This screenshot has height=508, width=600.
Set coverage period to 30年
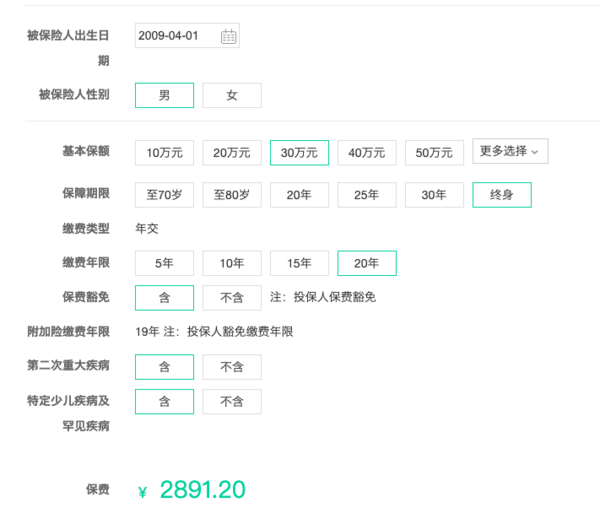[x=434, y=195]
